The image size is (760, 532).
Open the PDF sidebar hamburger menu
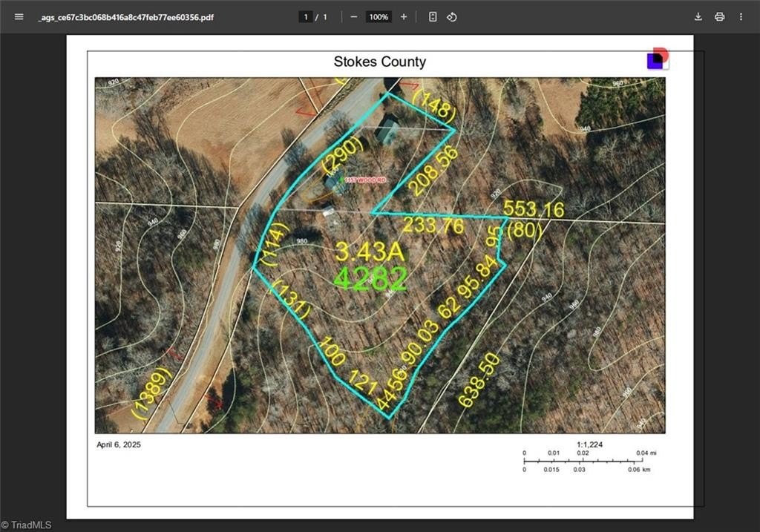tap(19, 16)
